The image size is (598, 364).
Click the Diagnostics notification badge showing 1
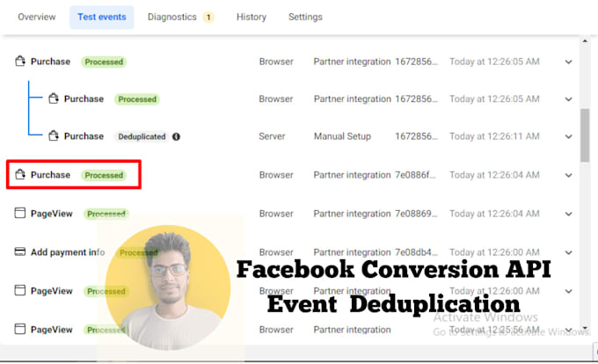click(x=208, y=18)
